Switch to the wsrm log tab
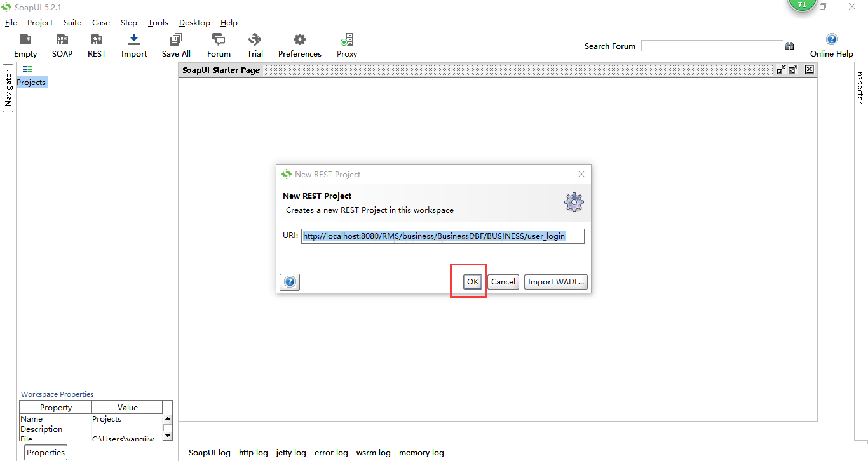Viewport: 868px width, 461px height. coord(374,453)
